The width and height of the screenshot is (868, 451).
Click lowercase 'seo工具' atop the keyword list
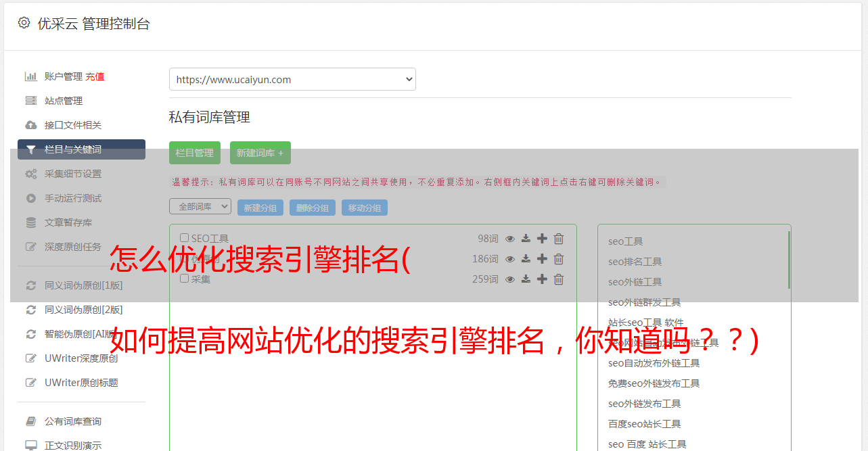point(625,241)
